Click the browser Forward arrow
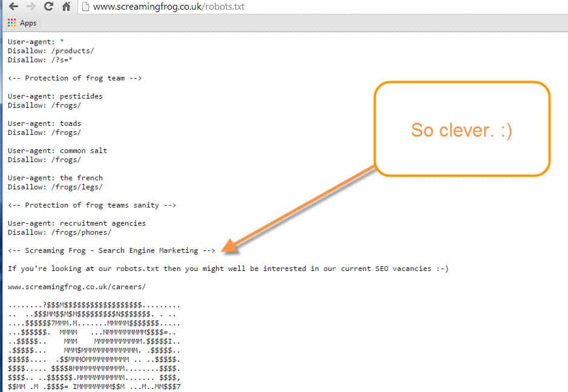The width and height of the screenshot is (568, 392). (x=31, y=6)
